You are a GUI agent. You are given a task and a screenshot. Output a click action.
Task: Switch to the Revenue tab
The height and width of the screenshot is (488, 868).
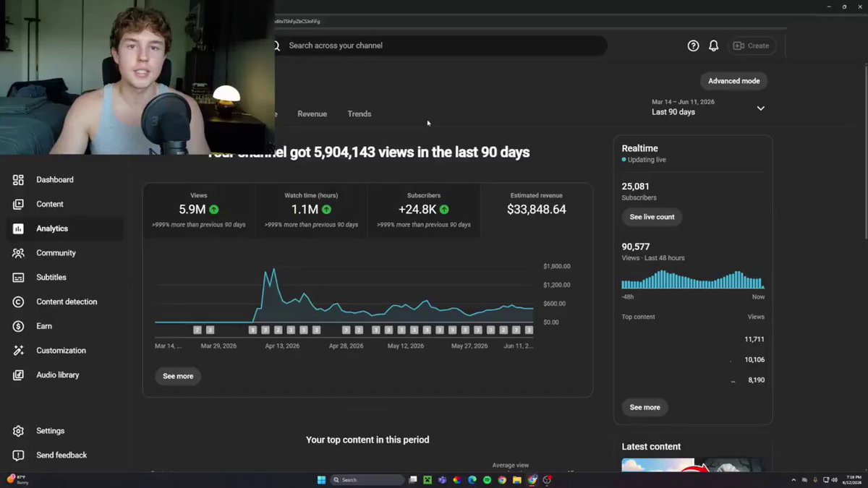pos(312,114)
